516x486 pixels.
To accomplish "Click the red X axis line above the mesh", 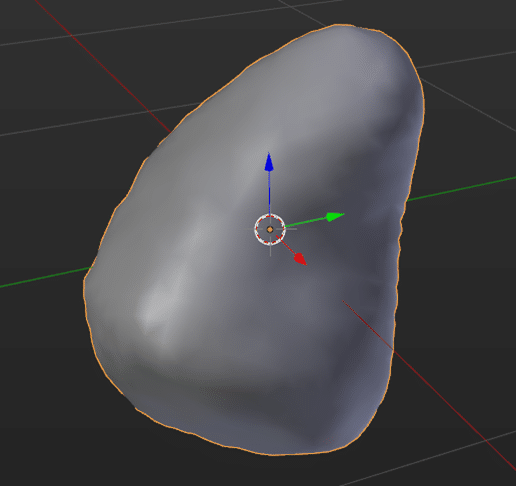I will tap(103, 67).
